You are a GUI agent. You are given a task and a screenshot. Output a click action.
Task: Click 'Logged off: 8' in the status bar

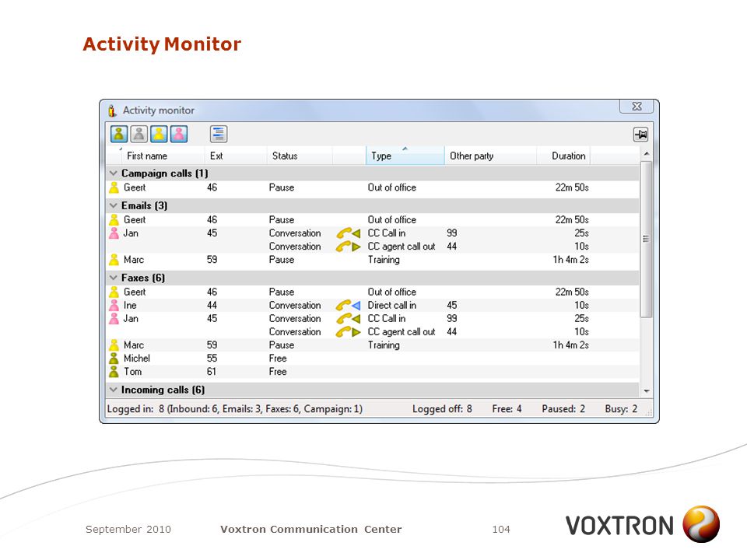[x=442, y=409]
